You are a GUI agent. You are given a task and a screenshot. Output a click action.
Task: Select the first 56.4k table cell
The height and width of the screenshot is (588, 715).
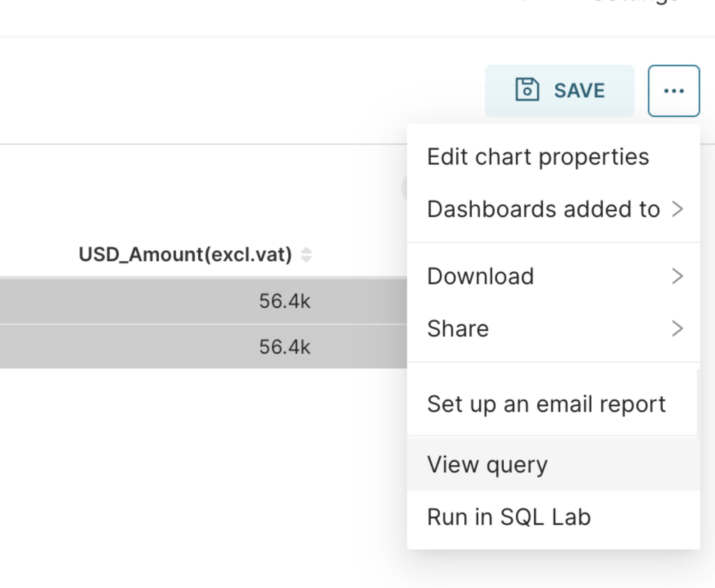[285, 301]
